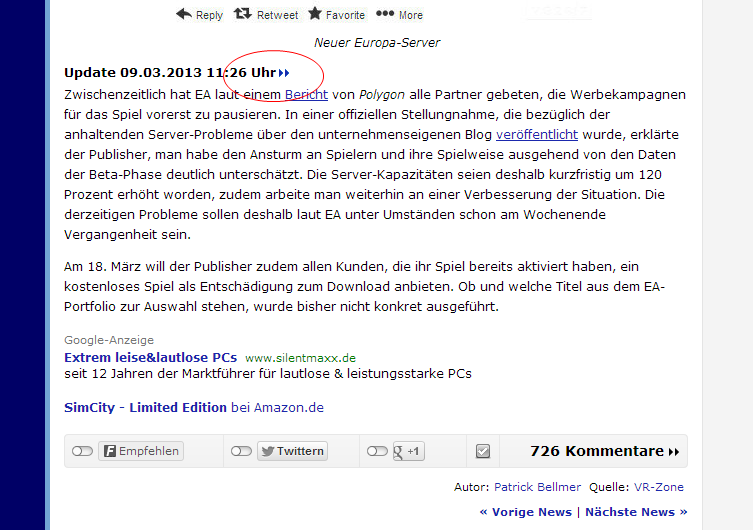Open the More dots menu
This screenshot has height=530, width=753.
coord(385,13)
